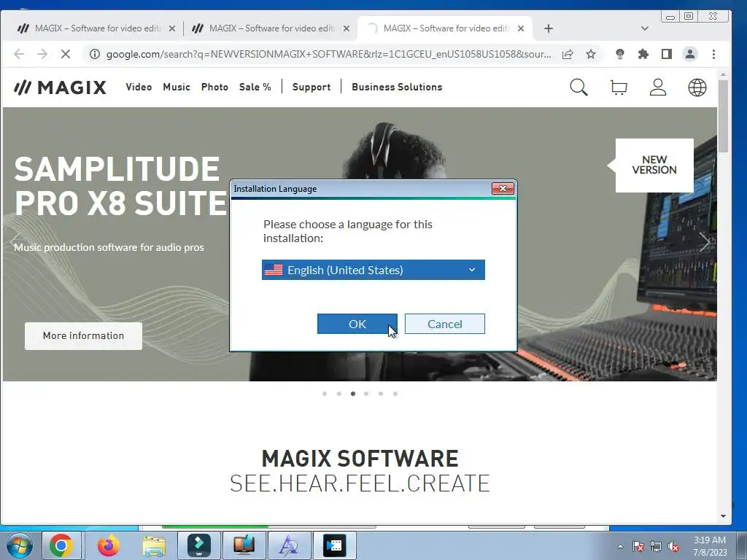Open a new browser tab

pyautogui.click(x=549, y=28)
